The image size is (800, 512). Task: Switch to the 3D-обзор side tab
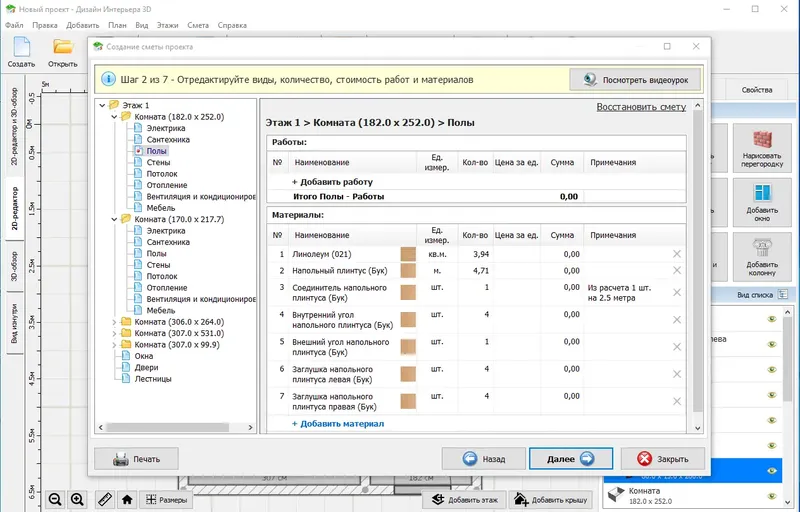[x=14, y=267]
